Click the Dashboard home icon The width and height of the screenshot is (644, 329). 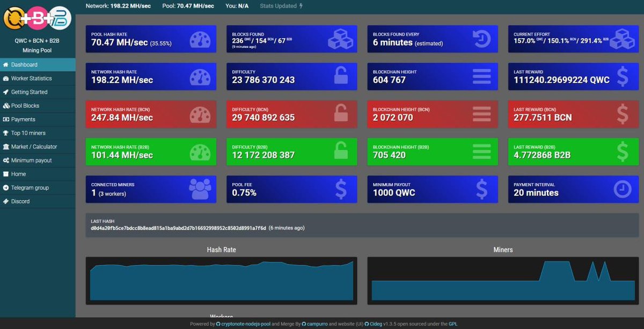[6, 65]
